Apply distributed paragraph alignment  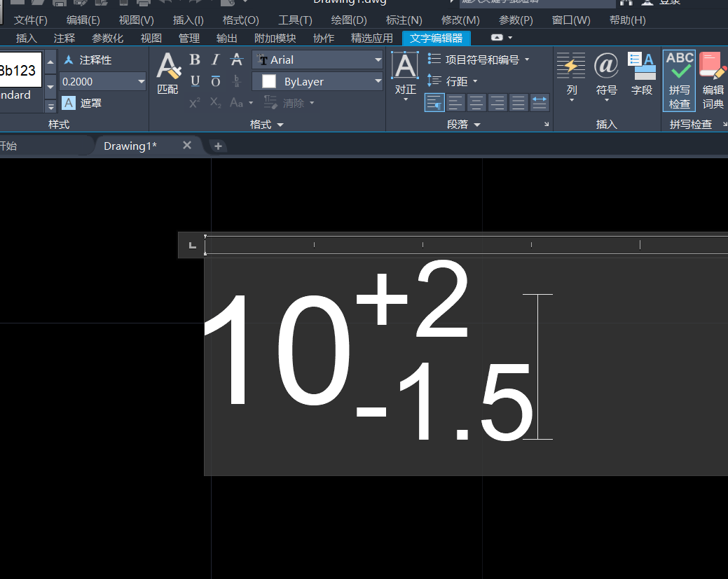coord(540,103)
